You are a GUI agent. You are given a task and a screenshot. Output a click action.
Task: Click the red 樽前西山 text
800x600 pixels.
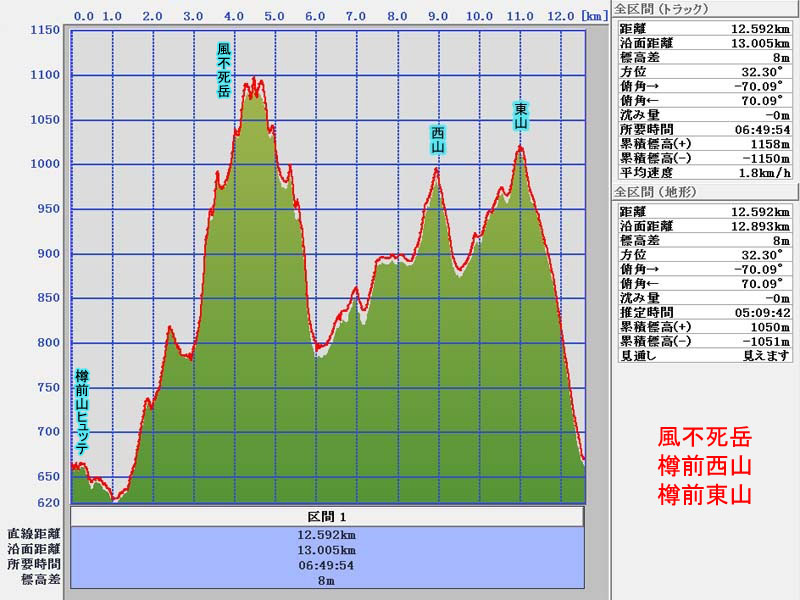click(704, 466)
